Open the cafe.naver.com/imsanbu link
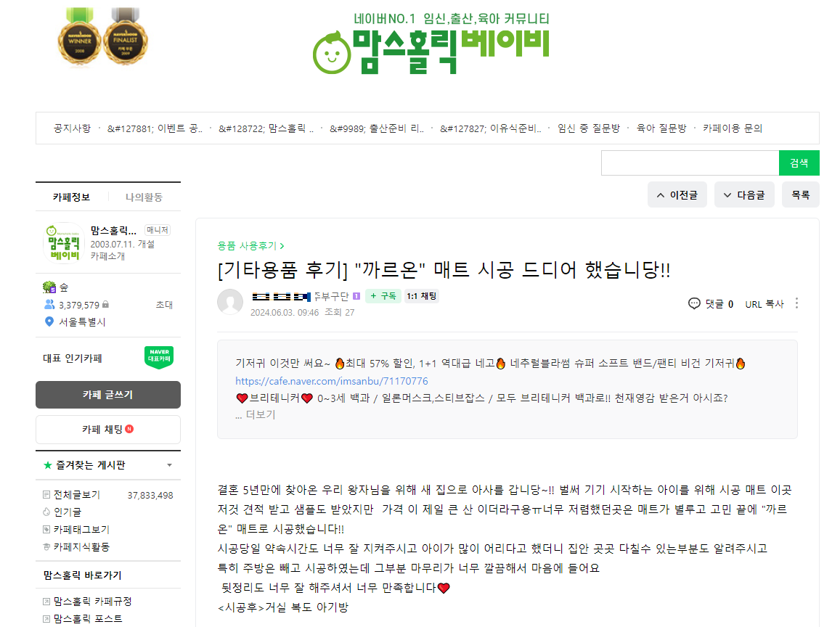Image resolution: width=840 pixels, height=627 pixels. pyautogui.click(x=332, y=381)
